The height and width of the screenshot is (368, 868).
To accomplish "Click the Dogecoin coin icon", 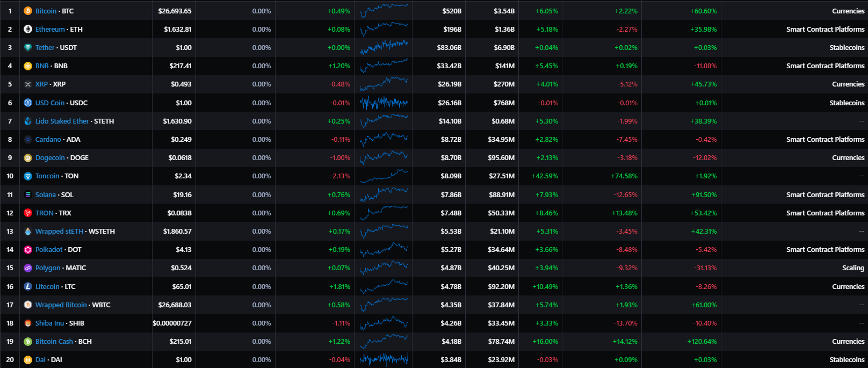I will (x=28, y=158).
